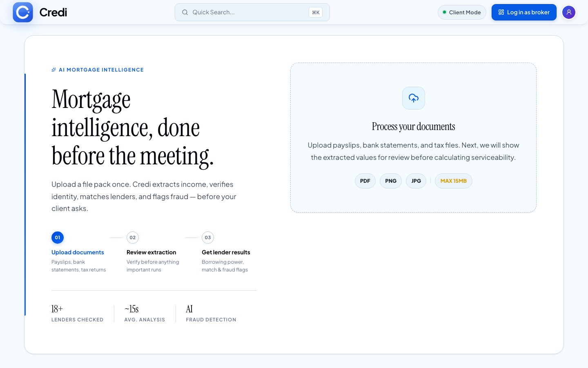Click the "LENDERS CHECKED" label
The height and width of the screenshot is (368, 588).
coord(78,320)
